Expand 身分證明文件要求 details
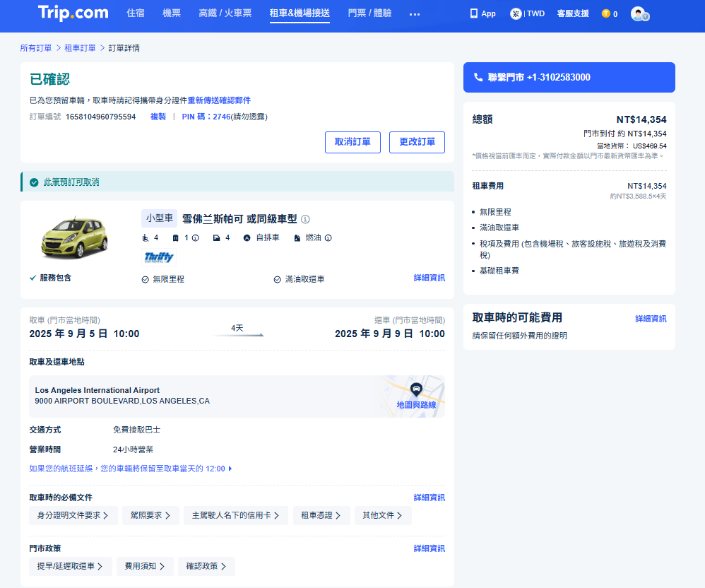Viewport: 705px width, 588px height. point(73,516)
